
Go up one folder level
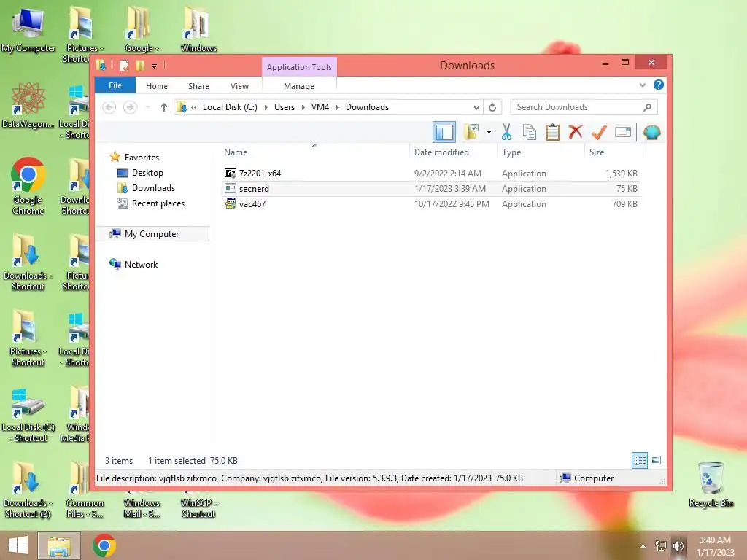click(x=164, y=107)
